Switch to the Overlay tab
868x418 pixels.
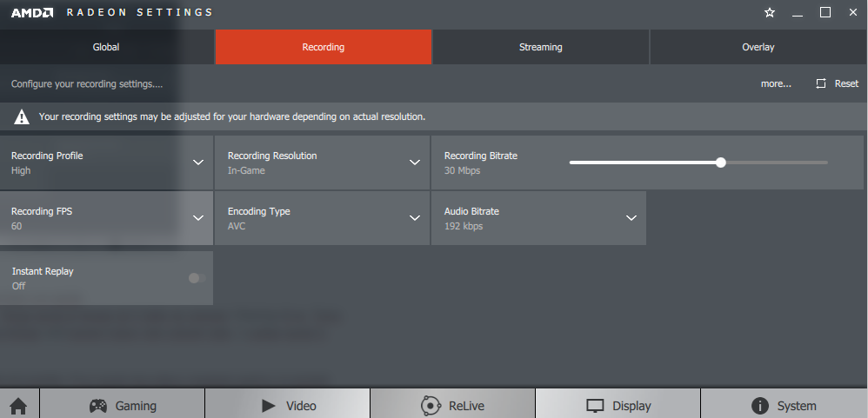click(x=758, y=47)
